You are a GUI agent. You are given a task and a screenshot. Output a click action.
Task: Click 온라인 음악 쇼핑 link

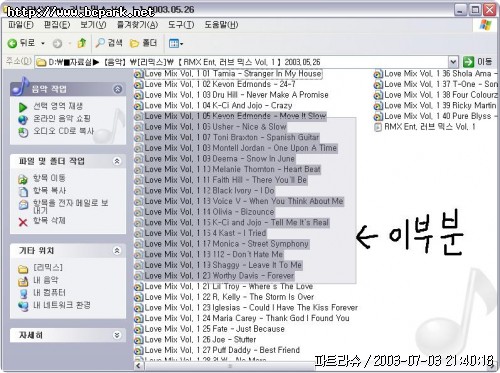click(62, 119)
